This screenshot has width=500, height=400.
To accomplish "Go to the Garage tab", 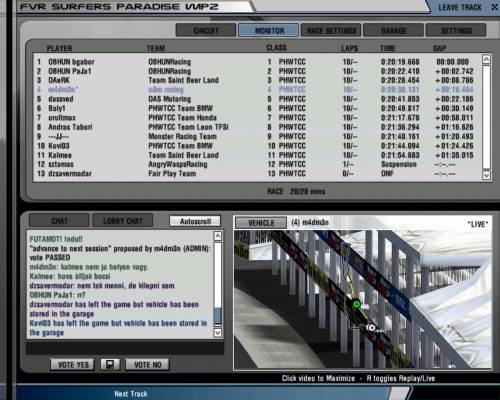I will pos(394,31).
